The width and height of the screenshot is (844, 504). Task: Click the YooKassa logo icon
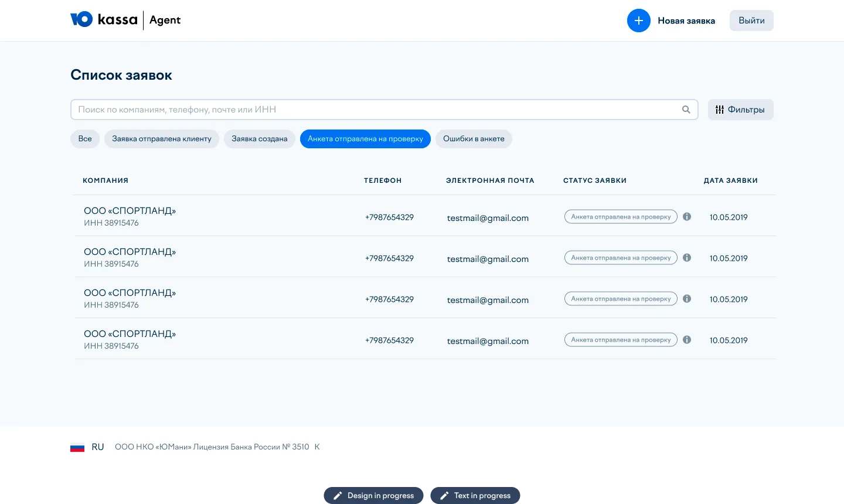[x=81, y=20]
